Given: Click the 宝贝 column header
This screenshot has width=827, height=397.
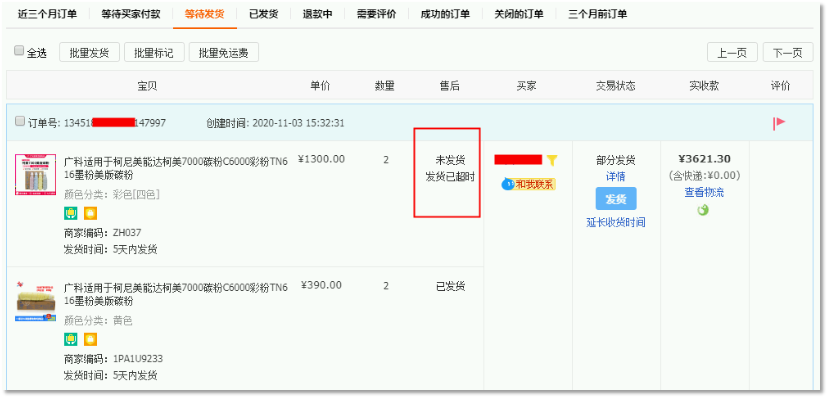Looking at the screenshot, I should (147, 86).
